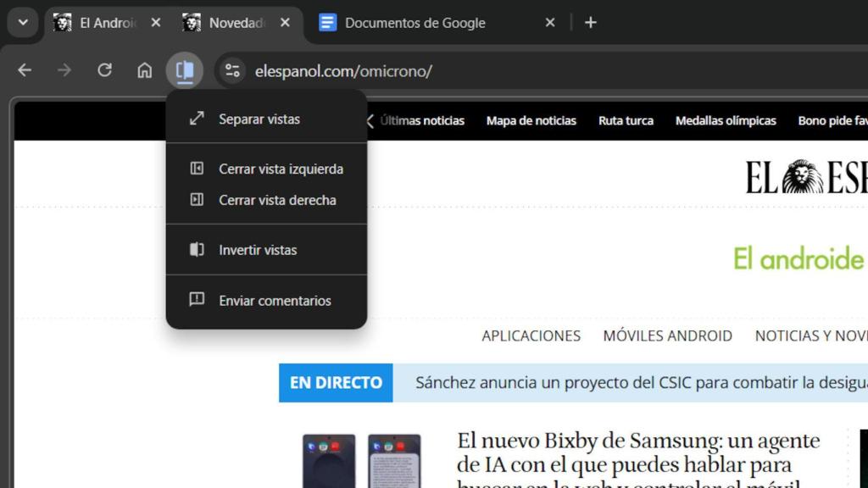Close the Documentos de Google tab
Image resolution: width=868 pixels, height=488 pixels.
coord(549,23)
